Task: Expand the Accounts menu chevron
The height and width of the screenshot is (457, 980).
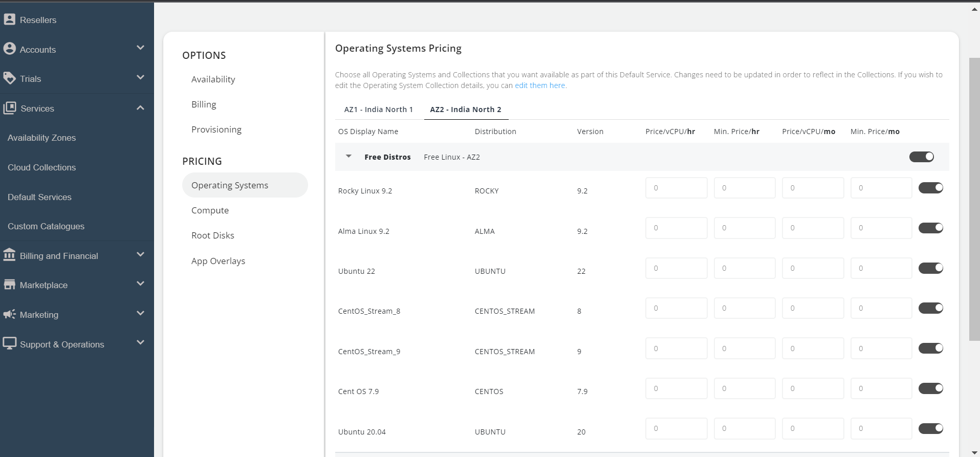Action: tap(140, 48)
